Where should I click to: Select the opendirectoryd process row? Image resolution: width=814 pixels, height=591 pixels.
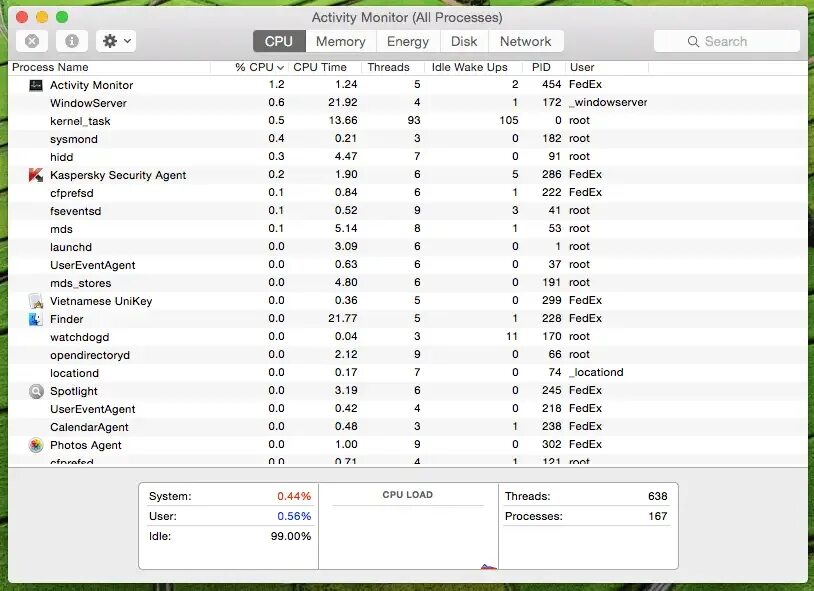tap(408, 355)
